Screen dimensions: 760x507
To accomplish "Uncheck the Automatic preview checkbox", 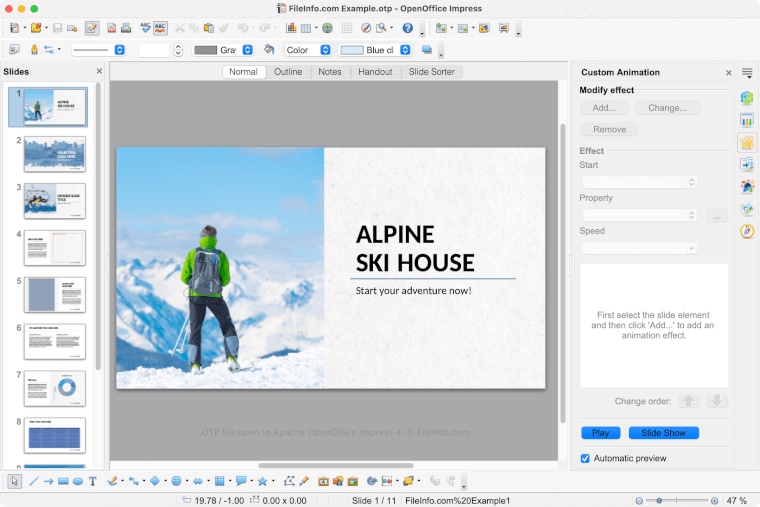I will coord(586,458).
